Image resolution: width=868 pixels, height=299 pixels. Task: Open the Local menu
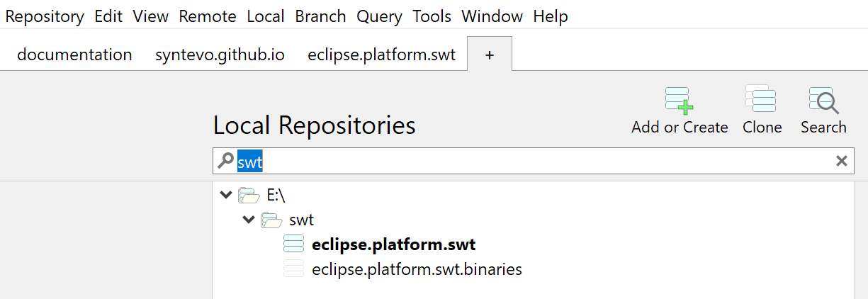click(x=266, y=16)
